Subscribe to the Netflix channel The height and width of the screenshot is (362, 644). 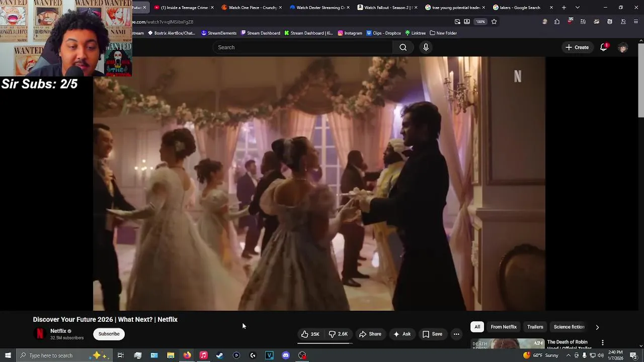click(x=109, y=334)
